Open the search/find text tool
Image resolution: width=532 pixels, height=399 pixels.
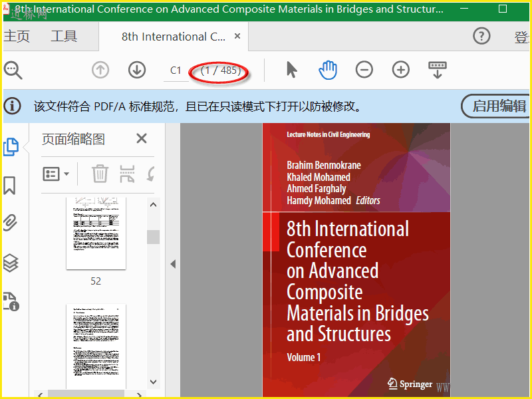(13, 70)
